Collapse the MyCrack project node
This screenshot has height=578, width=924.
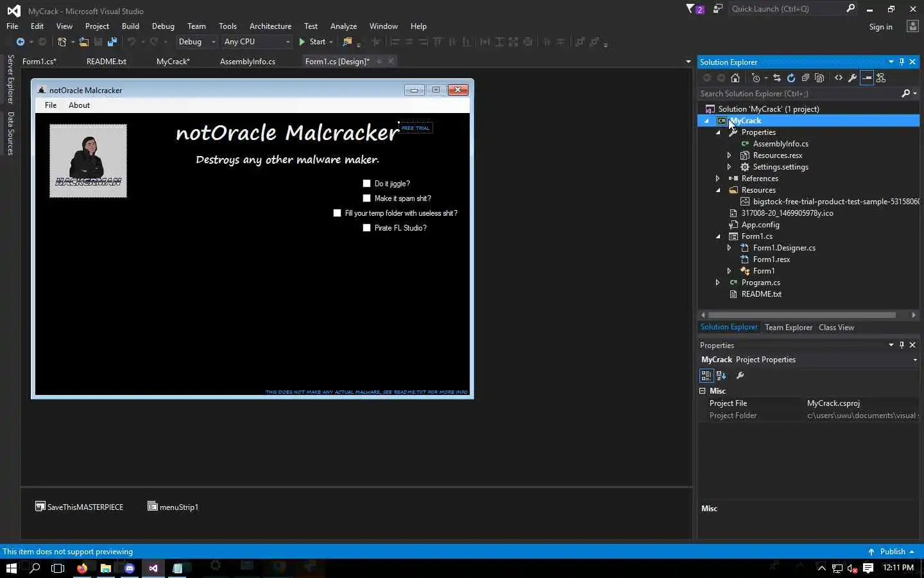coord(706,121)
